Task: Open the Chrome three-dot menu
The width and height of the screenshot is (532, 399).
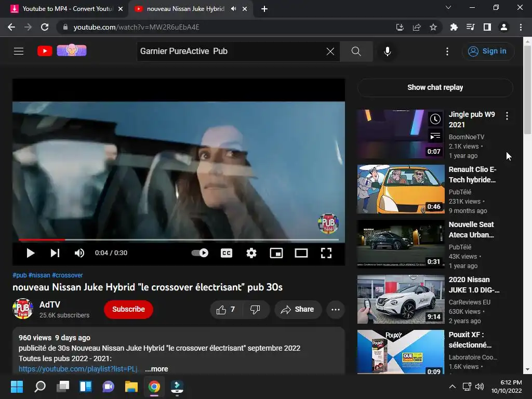Action: tap(521, 27)
